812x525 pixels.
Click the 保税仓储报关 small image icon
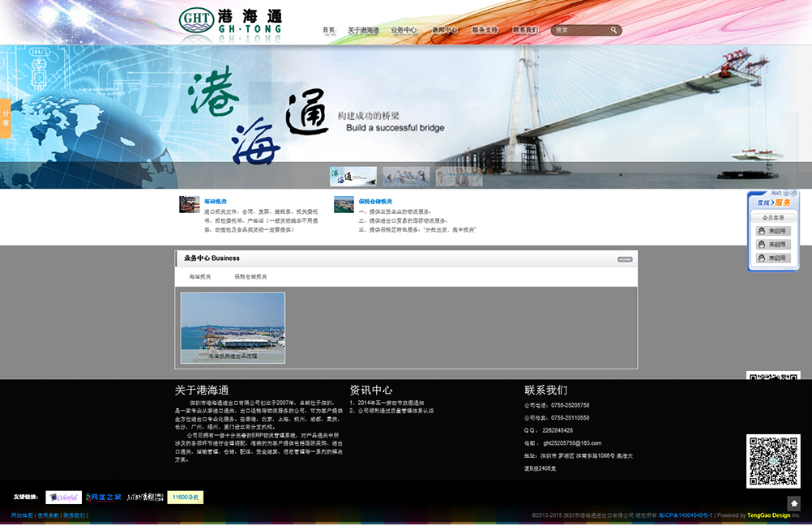[344, 204]
